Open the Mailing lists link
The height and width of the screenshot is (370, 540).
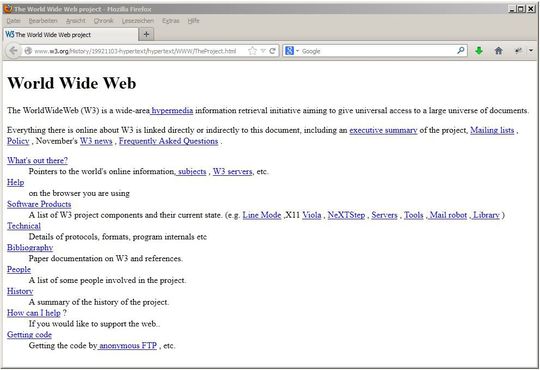point(492,130)
